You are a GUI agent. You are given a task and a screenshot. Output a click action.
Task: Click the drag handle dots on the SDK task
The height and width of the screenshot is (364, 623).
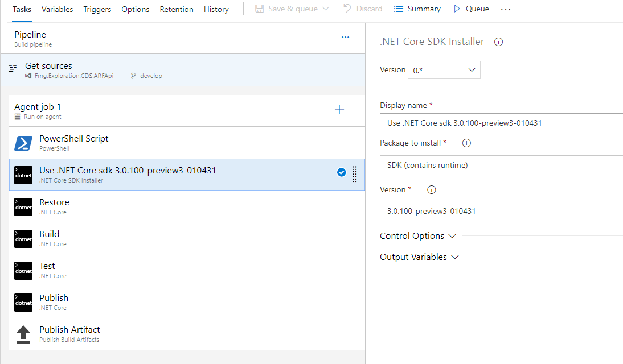(355, 174)
